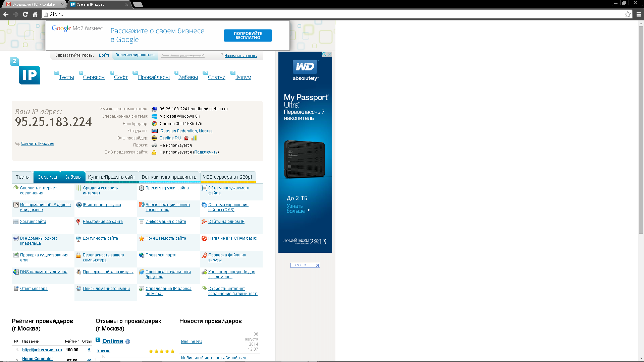The height and width of the screenshot is (362, 644).
Task: Click the Напомнить пароль link
Action: [240, 56]
